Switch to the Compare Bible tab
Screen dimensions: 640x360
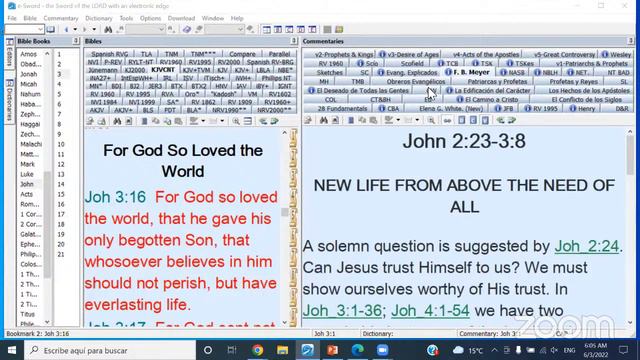pos(242,54)
